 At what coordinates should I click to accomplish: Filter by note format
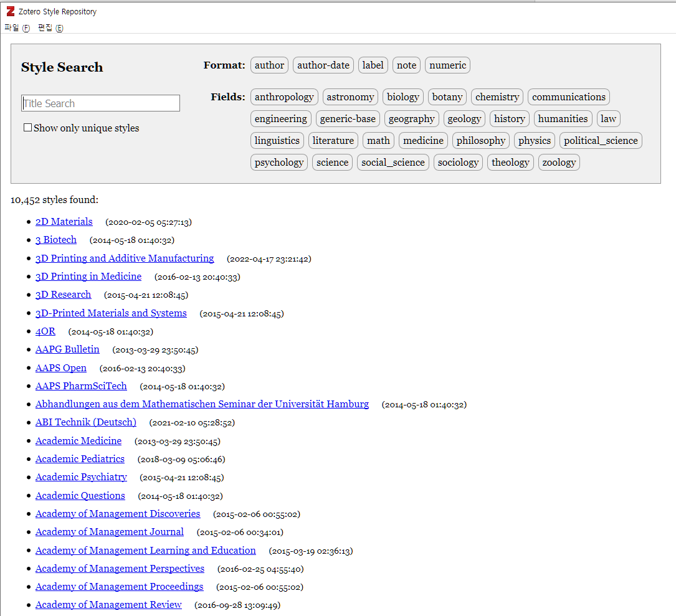coord(406,65)
